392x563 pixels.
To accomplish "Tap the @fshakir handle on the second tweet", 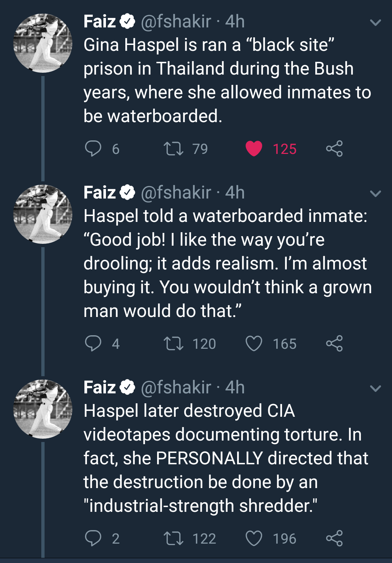I will pos(176,193).
